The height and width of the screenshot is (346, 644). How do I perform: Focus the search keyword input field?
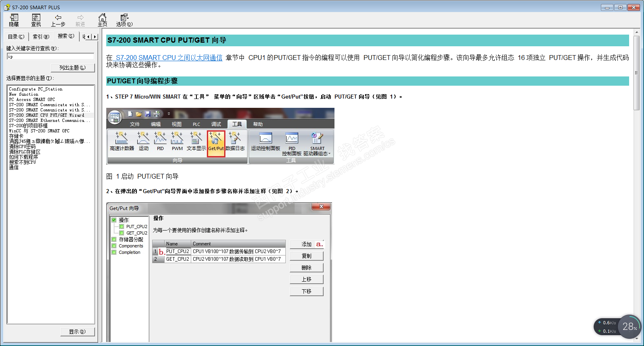(50, 57)
